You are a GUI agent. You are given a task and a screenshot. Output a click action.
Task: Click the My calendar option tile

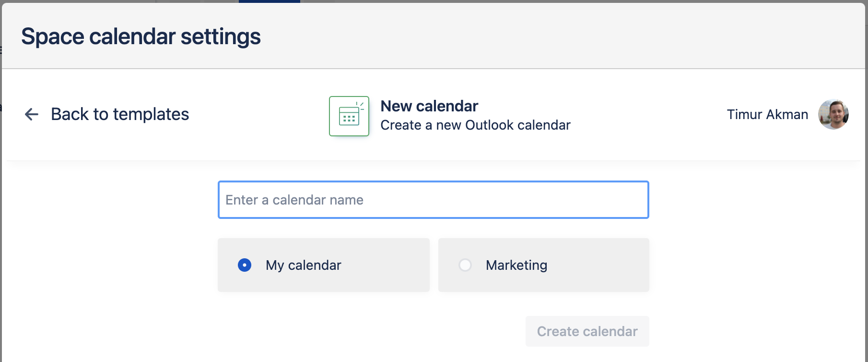coord(323,265)
